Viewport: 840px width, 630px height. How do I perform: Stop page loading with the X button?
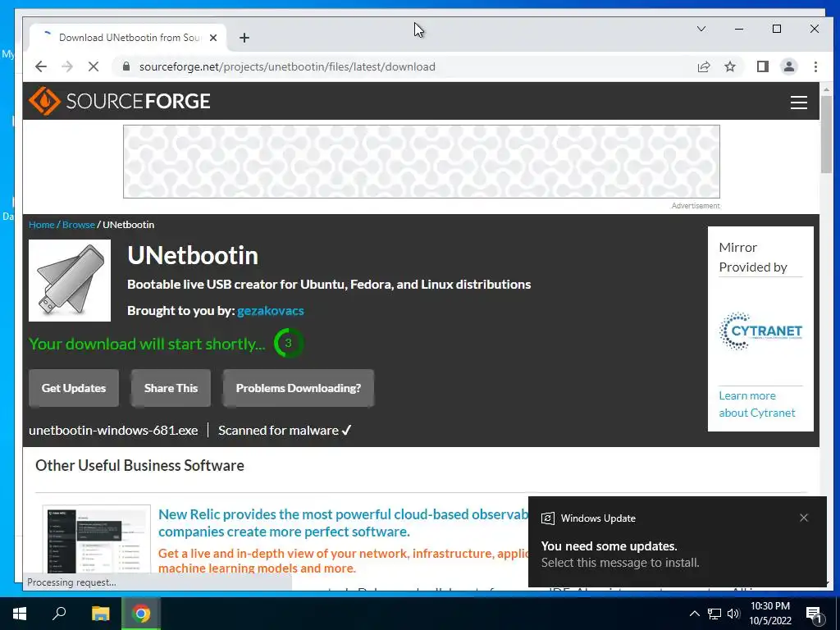[x=94, y=67]
